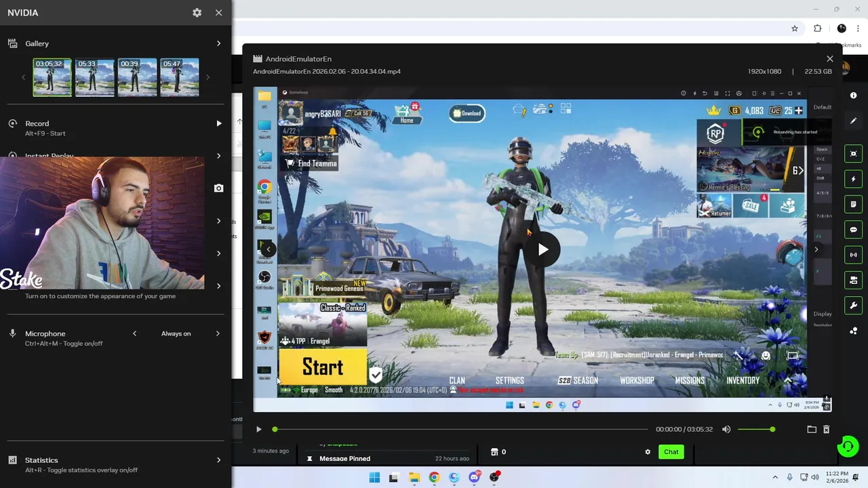Click the document sidebar icon
Screen dimensions: 868x488
[854, 204]
